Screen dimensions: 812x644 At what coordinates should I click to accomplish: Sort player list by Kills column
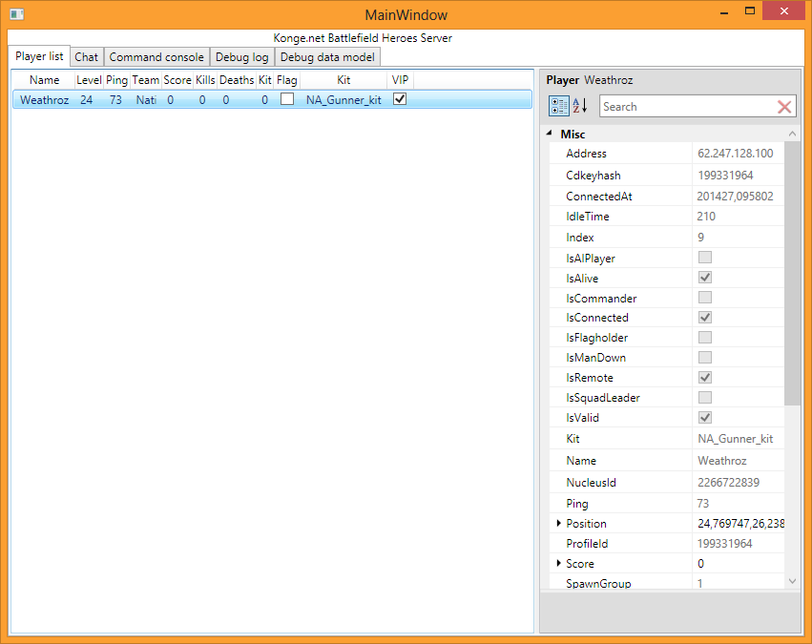tap(205, 80)
